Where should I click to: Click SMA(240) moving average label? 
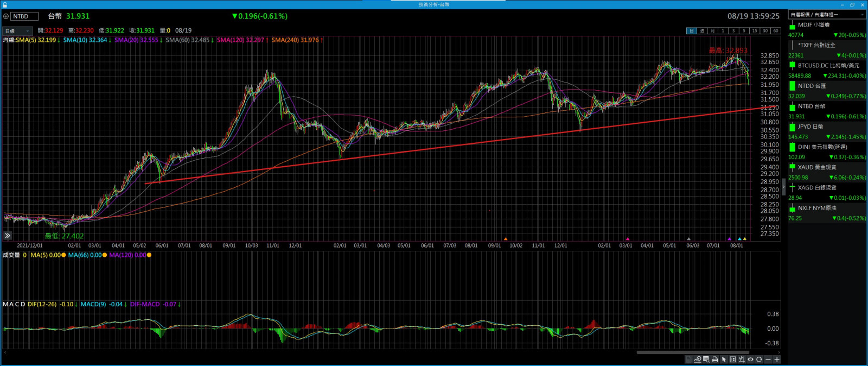point(295,40)
